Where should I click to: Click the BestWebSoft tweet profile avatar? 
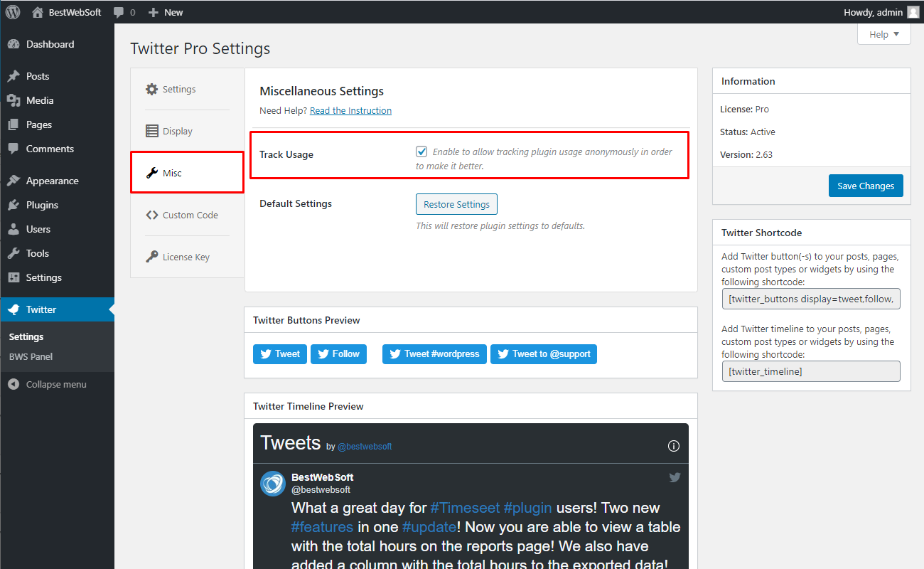click(273, 483)
